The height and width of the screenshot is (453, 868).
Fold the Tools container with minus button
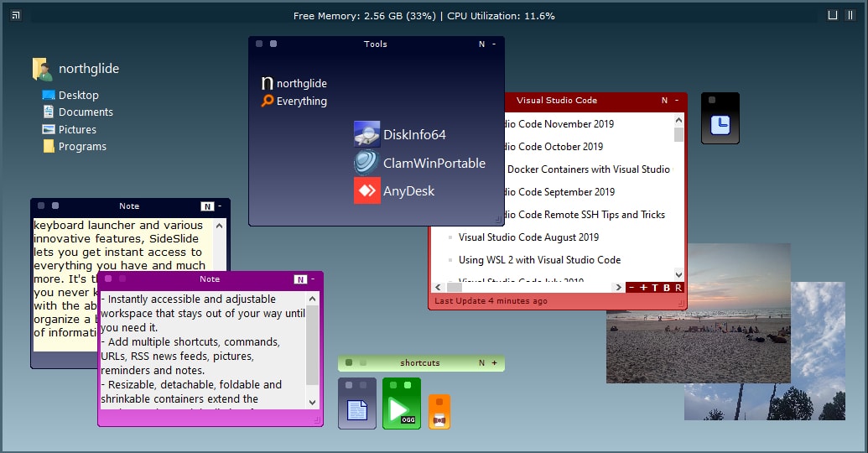click(494, 44)
